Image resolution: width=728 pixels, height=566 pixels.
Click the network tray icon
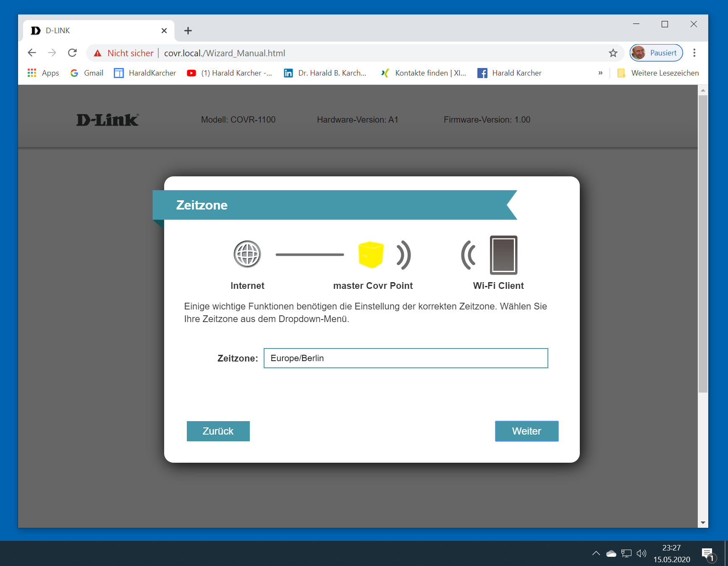pyautogui.click(x=626, y=553)
